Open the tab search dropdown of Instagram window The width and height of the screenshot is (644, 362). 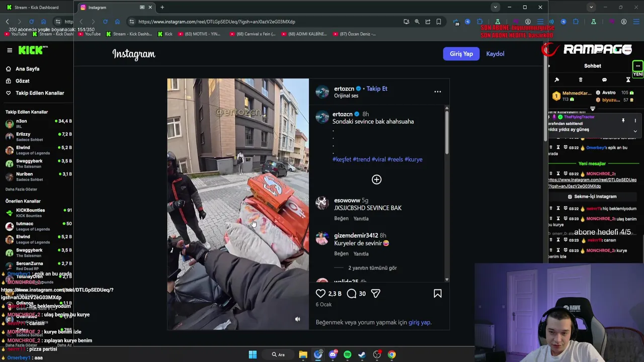click(x=496, y=8)
